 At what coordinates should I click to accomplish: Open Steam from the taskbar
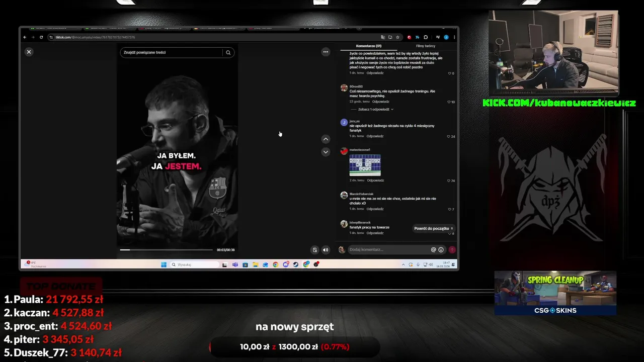click(296, 264)
